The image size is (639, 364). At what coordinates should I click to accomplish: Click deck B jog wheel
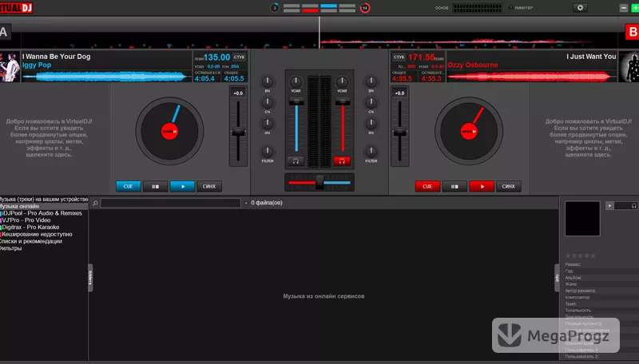tap(469, 131)
